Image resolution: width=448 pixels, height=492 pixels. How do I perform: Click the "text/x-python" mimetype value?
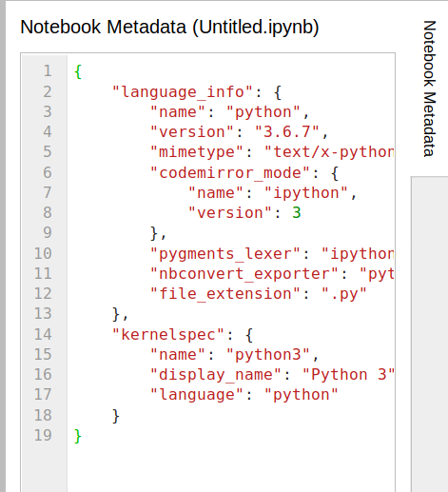coord(329,152)
